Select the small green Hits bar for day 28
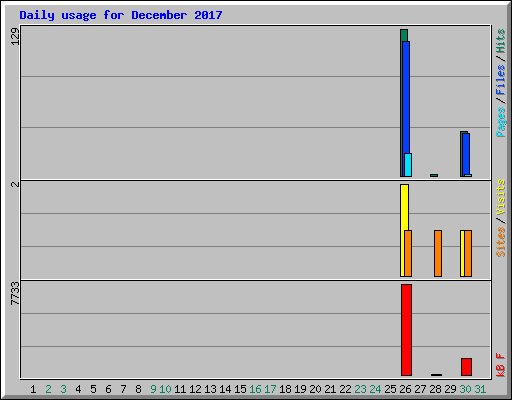The image size is (512, 400). coord(434,175)
